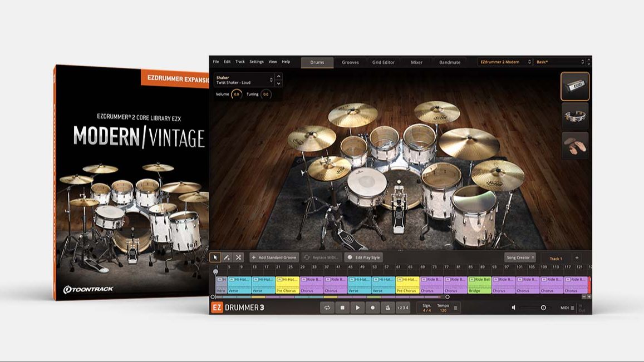
Task: Zoom out the timeline with minus icon
Action: tap(584, 297)
